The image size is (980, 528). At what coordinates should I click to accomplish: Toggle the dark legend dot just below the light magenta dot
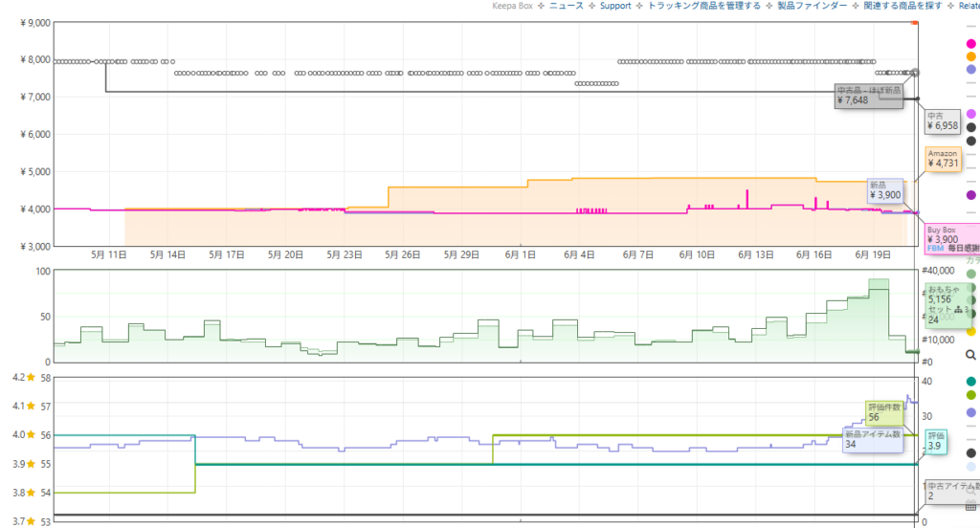tap(970, 127)
